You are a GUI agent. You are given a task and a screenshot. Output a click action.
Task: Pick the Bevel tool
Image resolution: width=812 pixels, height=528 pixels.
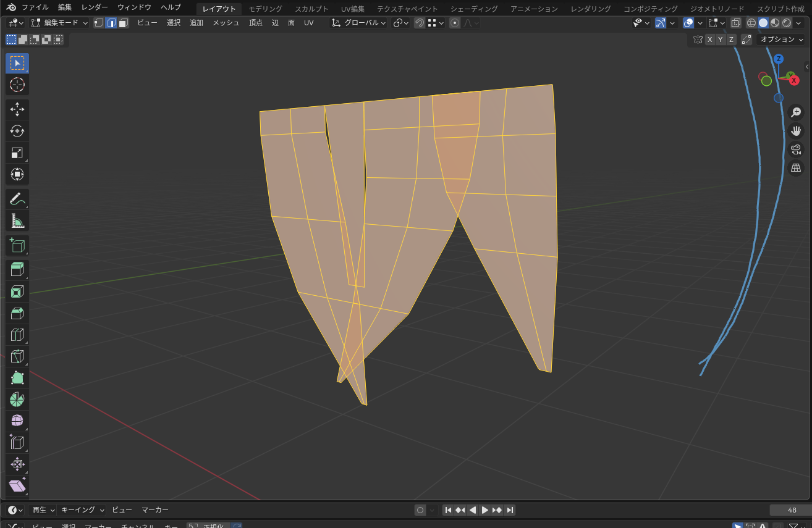pyautogui.click(x=17, y=313)
